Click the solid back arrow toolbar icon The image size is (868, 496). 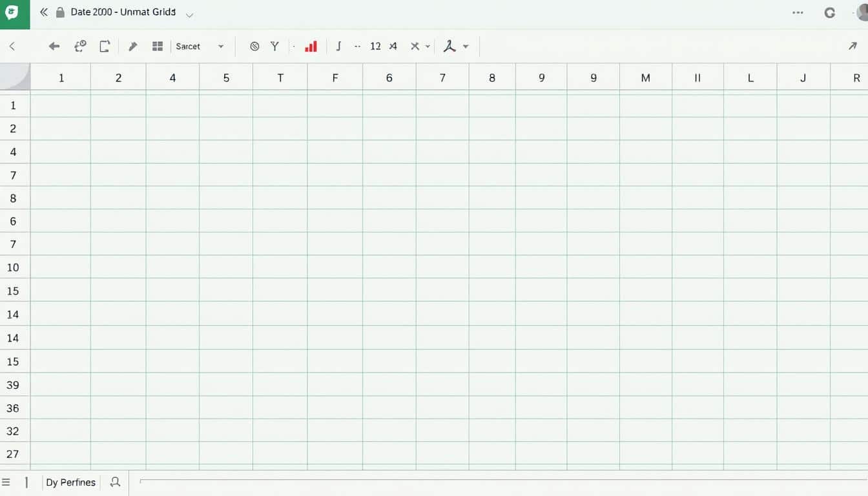click(x=54, y=46)
